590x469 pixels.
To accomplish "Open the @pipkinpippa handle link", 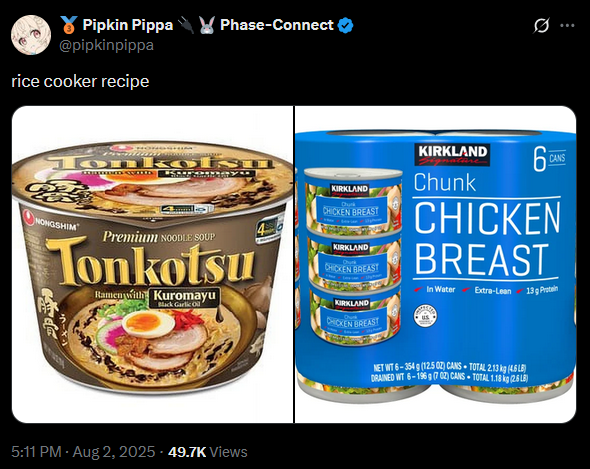I will click(x=106, y=45).
